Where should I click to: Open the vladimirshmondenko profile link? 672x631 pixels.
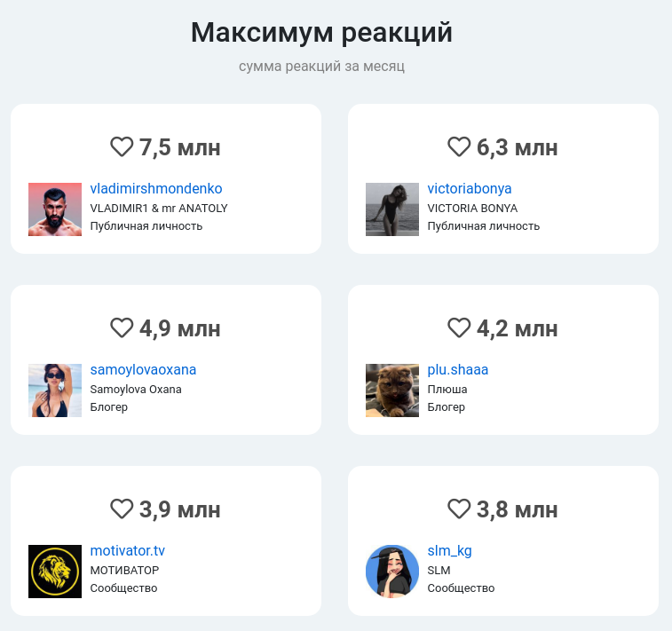pos(156,188)
